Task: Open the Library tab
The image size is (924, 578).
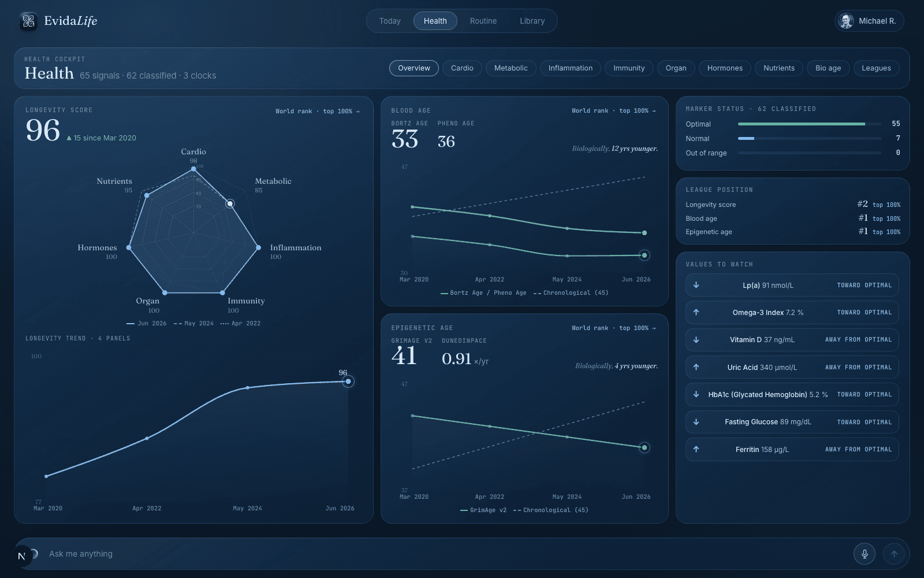Action: [x=532, y=21]
